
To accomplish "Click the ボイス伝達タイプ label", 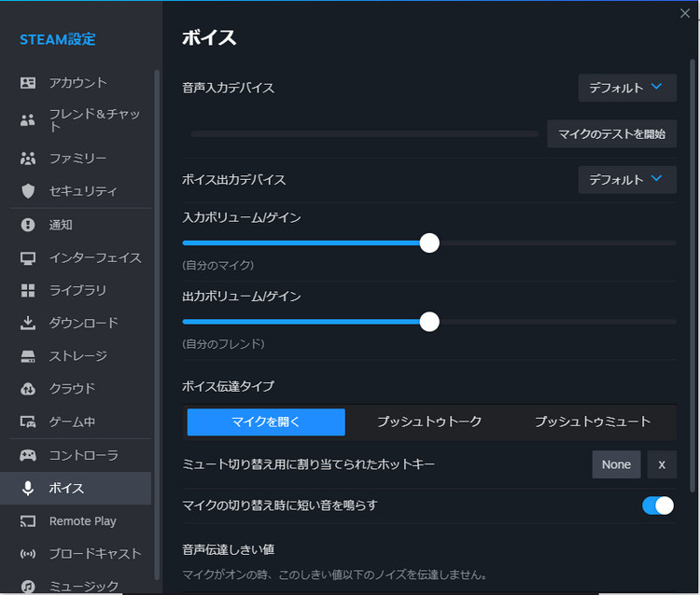I will pyautogui.click(x=228, y=386).
